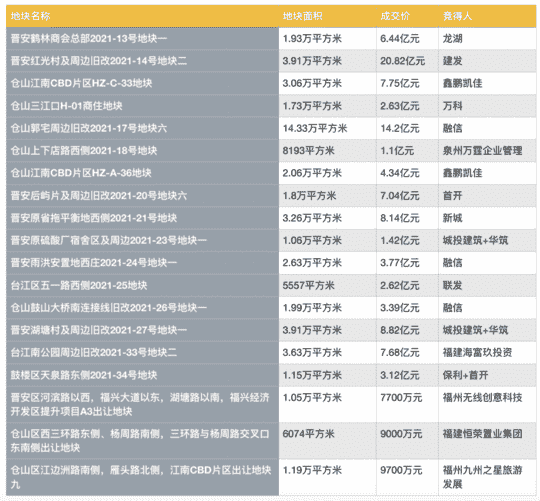Click the 竞得人 column header

point(487,16)
